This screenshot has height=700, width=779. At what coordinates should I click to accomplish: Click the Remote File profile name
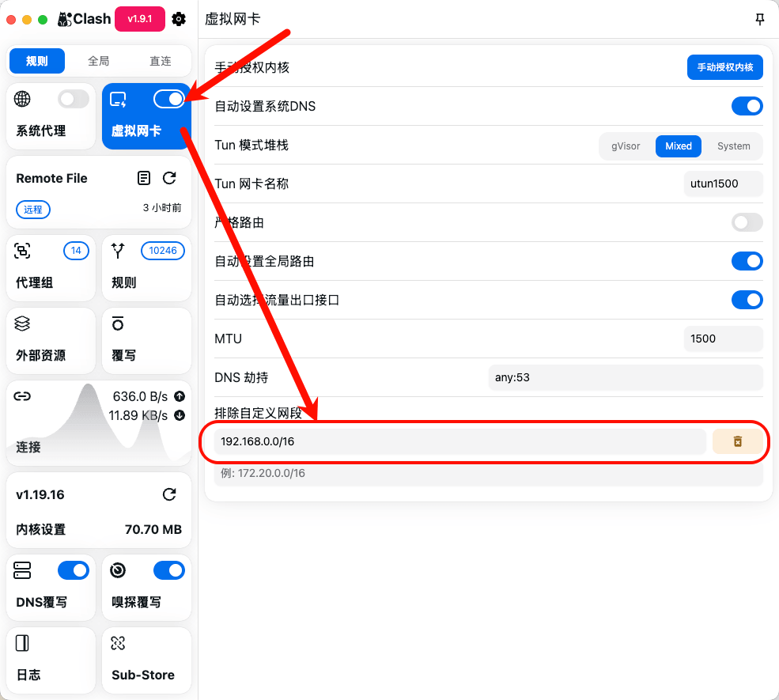(x=51, y=178)
